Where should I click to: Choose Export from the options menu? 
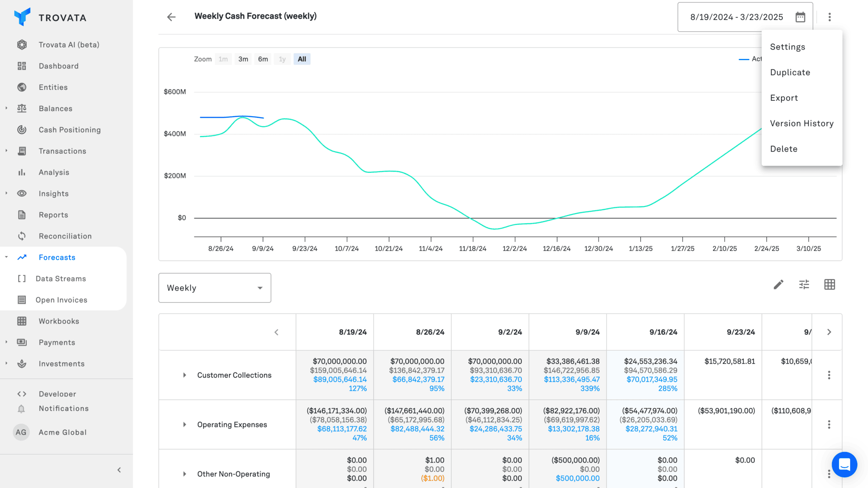[784, 98]
